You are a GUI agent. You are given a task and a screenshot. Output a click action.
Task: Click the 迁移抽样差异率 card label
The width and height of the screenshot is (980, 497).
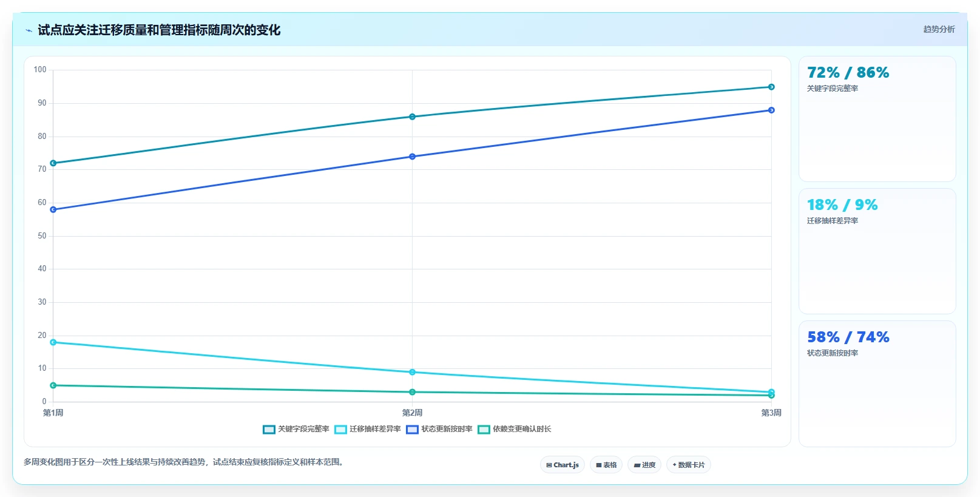click(x=833, y=221)
